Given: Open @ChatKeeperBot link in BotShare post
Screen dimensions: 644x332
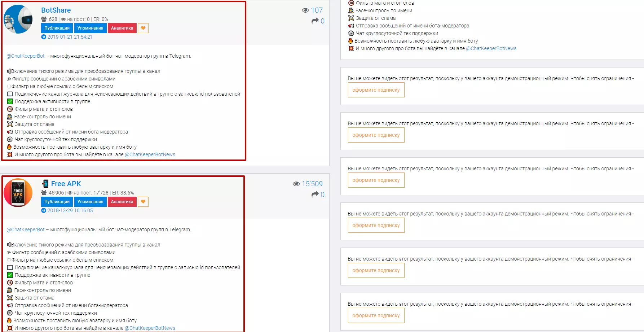Looking at the screenshot, I should point(26,56).
